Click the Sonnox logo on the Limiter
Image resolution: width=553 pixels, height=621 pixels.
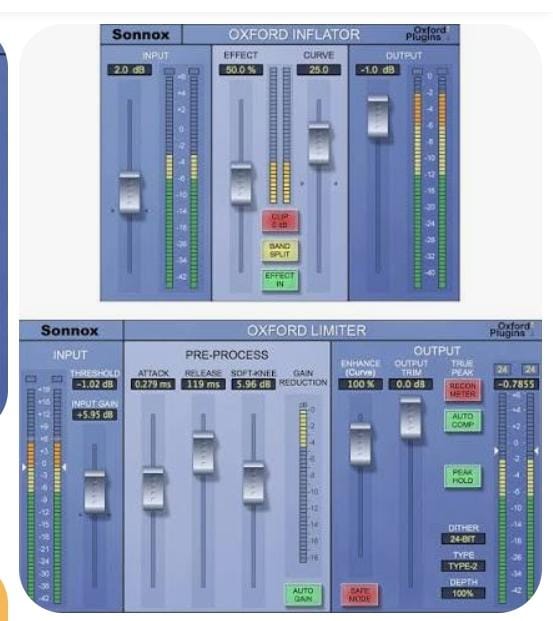coord(70,330)
